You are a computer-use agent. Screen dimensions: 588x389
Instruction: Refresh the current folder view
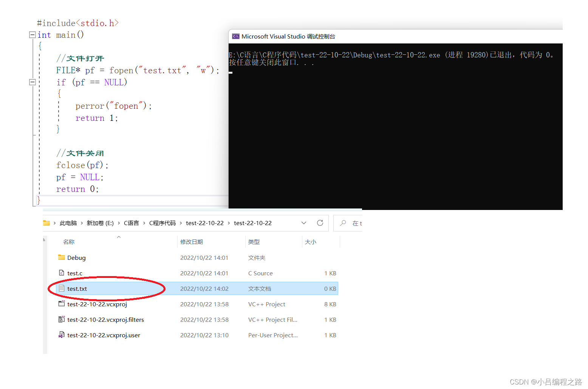point(320,223)
